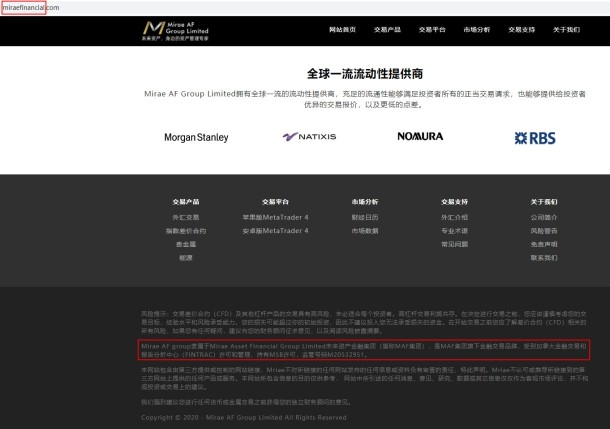
Task: Click the 市场分析 footer column heading
Action: 365,201
